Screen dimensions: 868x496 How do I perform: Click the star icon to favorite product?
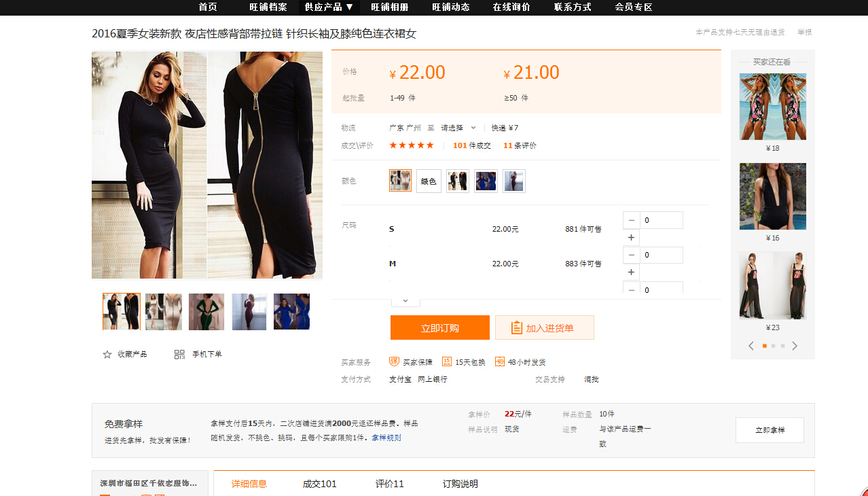pyautogui.click(x=107, y=354)
